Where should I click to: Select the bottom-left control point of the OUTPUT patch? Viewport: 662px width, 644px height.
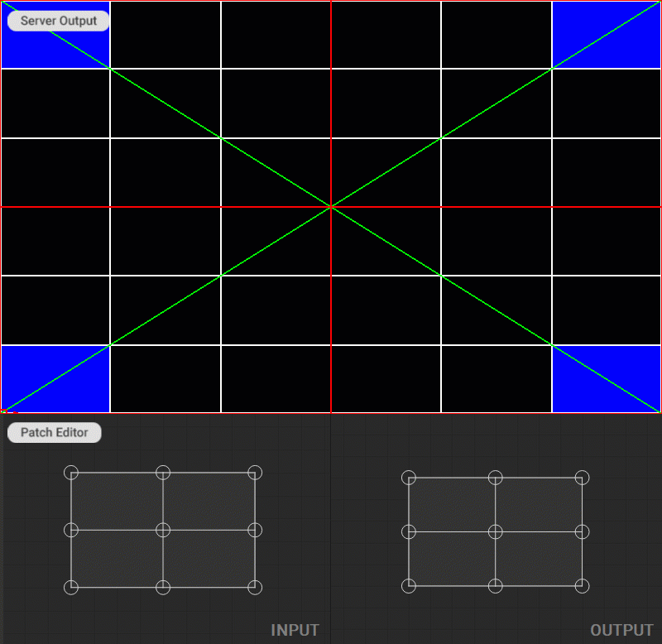(409, 586)
